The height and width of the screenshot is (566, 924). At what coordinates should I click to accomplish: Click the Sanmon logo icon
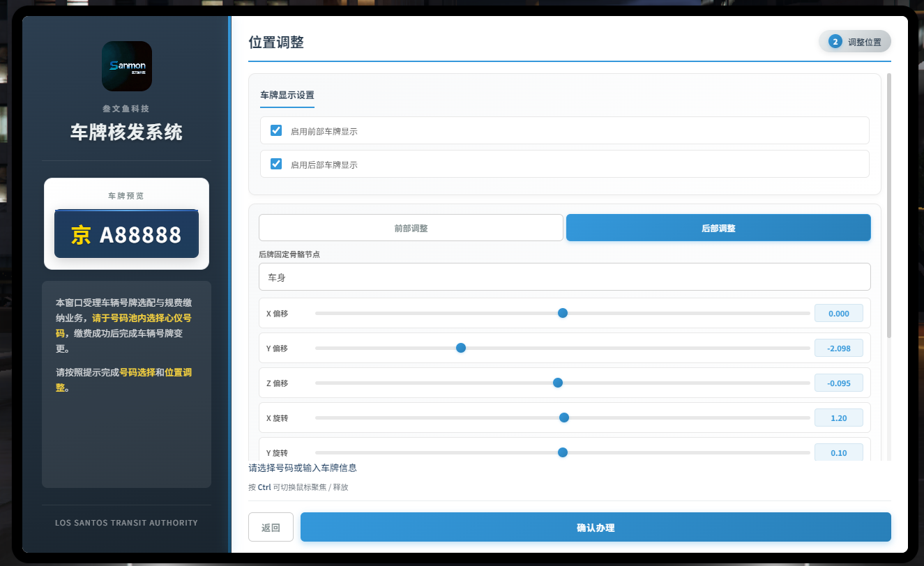pyautogui.click(x=127, y=66)
